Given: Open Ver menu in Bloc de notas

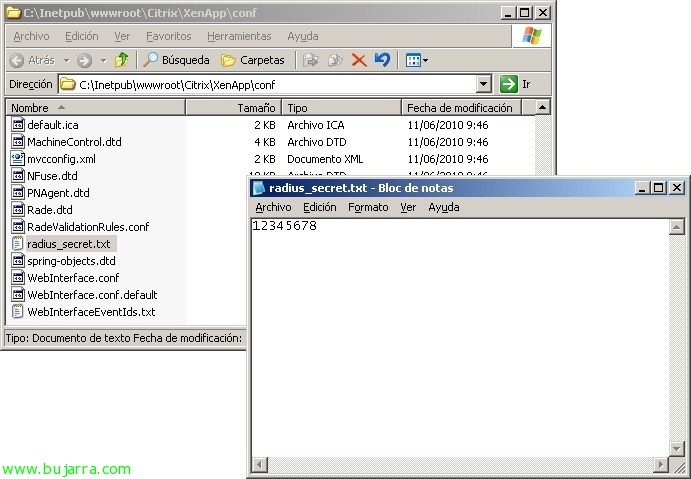Looking at the screenshot, I should pyautogui.click(x=408, y=207).
